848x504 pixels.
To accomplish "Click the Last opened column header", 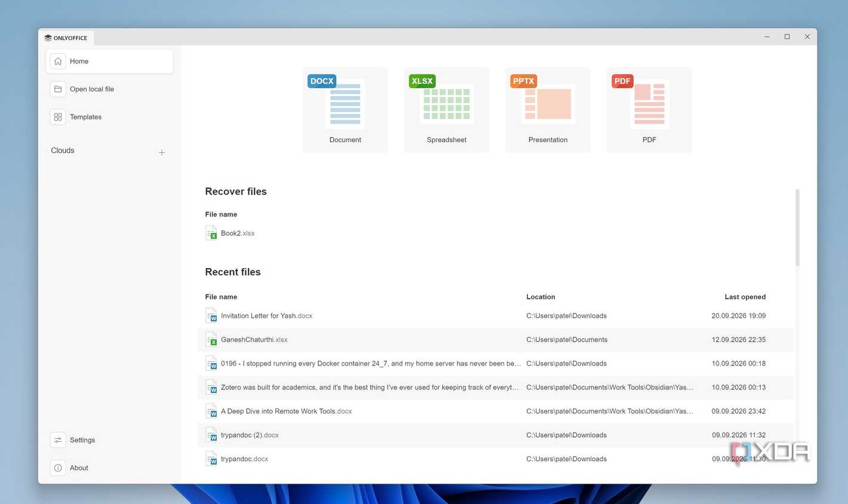I will pos(745,297).
